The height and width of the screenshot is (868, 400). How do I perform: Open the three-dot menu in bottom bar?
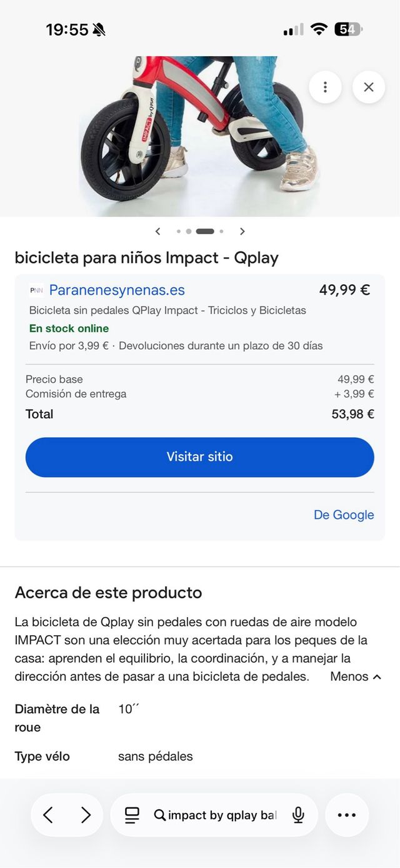[x=347, y=815]
